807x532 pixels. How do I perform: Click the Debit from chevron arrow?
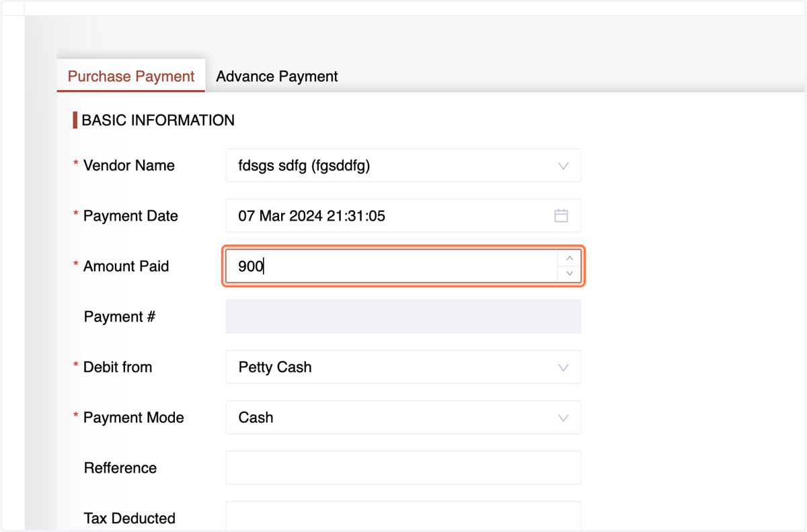[x=563, y=367]
